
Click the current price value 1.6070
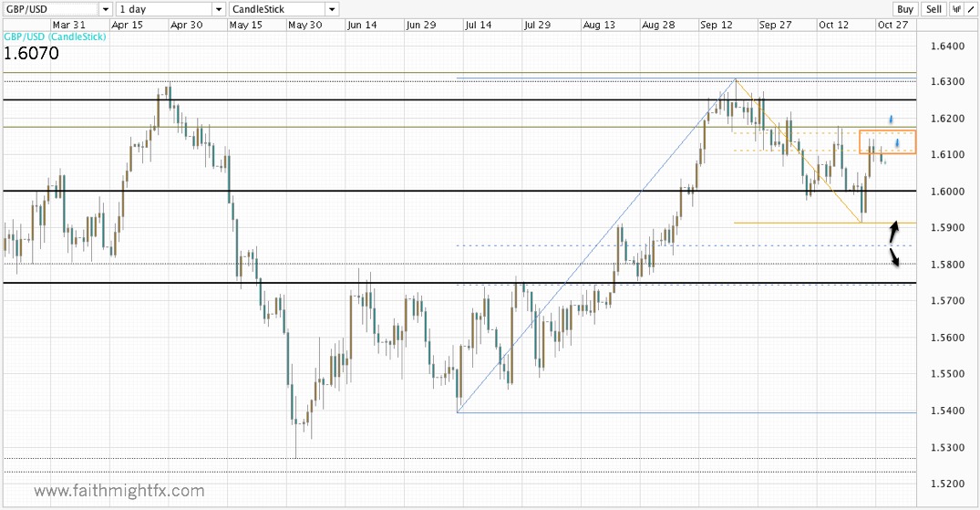(x=31, y=53)
